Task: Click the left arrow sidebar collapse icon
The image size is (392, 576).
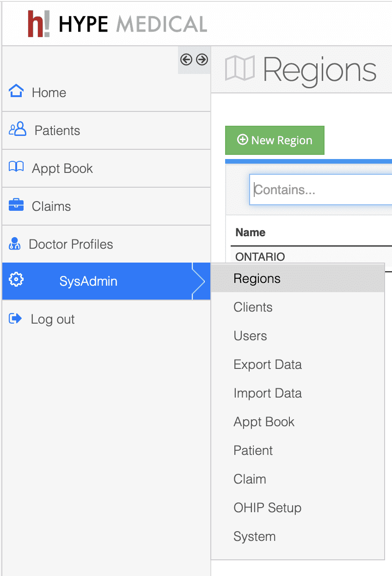Action: [x=186, y=59]
